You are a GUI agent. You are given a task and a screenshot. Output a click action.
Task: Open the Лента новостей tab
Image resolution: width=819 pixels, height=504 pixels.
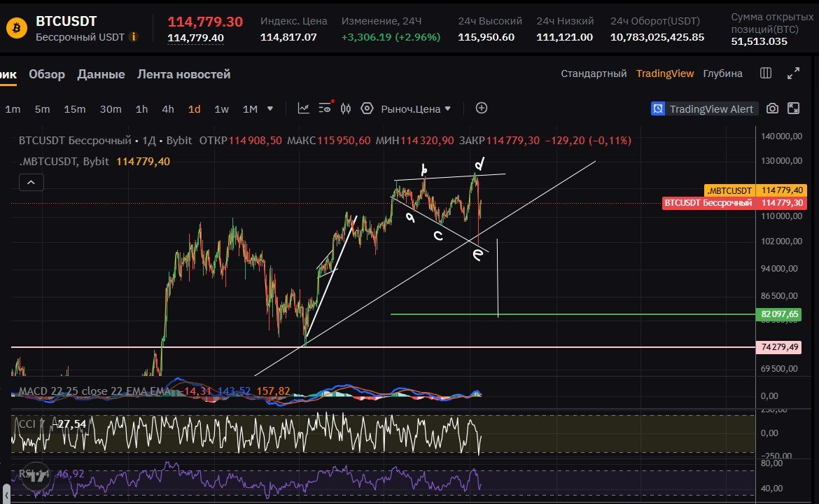(184, 74)
